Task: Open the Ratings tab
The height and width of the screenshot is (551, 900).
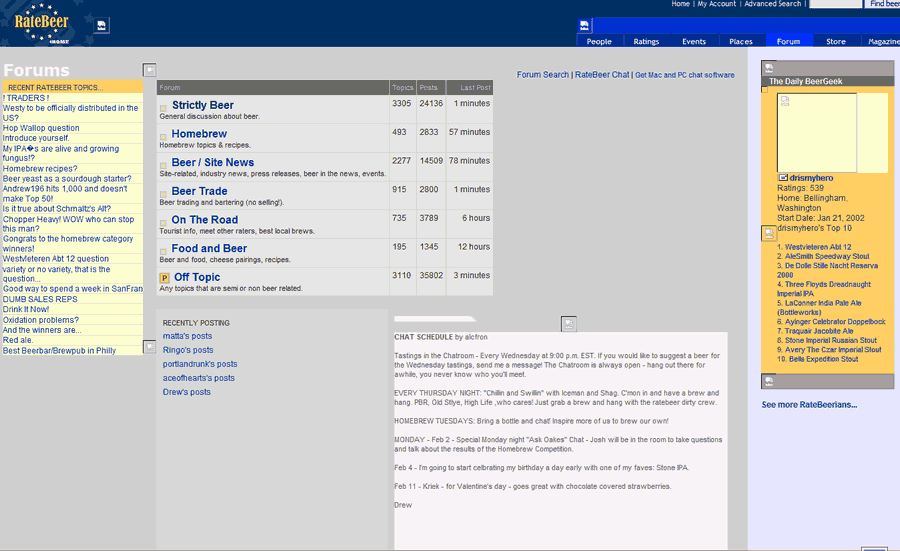Action: (646, 41)
